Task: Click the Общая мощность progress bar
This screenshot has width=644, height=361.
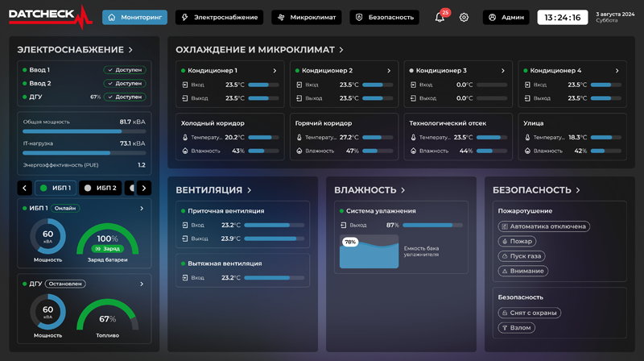Action: [x=85, y=131]
